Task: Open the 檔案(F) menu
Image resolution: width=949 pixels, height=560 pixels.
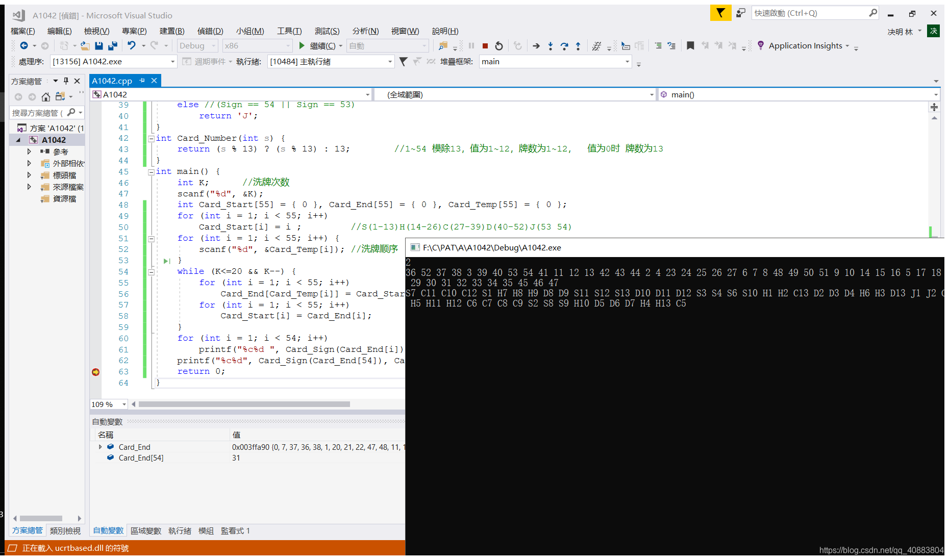Action: (23, 31)
